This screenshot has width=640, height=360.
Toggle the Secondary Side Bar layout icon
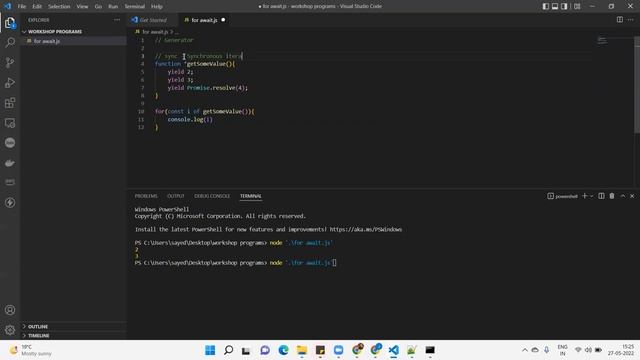[564, 6]
